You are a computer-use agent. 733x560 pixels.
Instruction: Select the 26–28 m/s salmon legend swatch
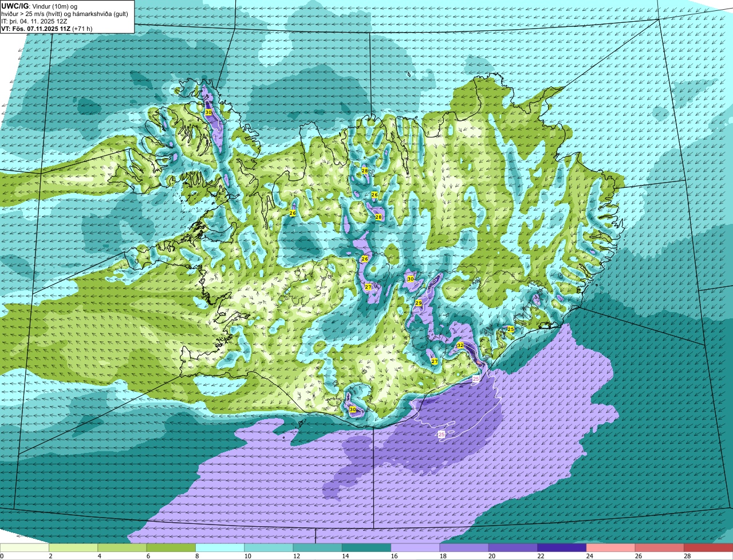pos(660,547)
